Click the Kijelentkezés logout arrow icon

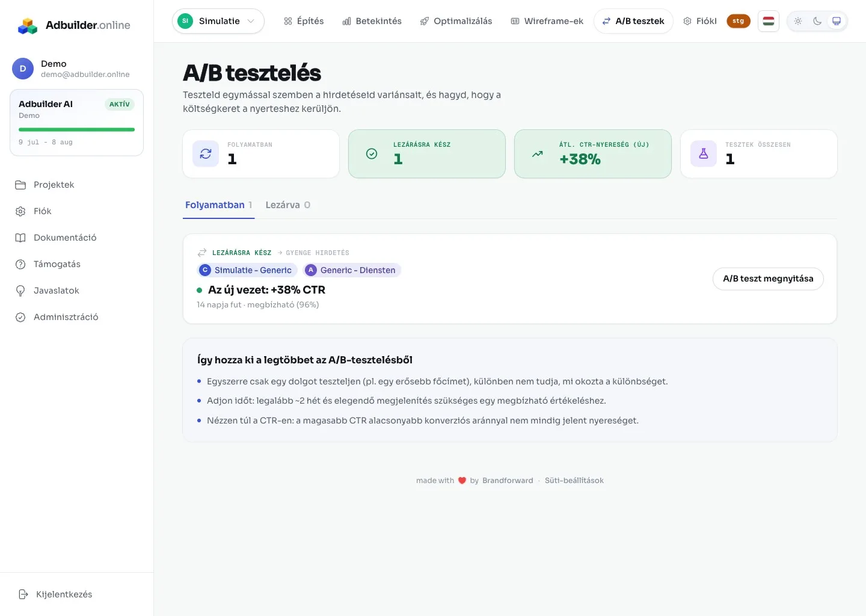(23, 594)
